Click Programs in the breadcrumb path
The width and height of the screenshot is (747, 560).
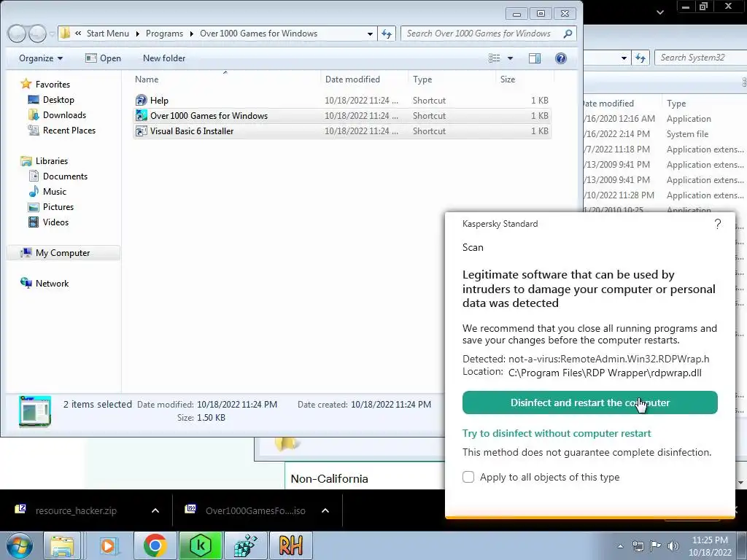pos(164,34)
